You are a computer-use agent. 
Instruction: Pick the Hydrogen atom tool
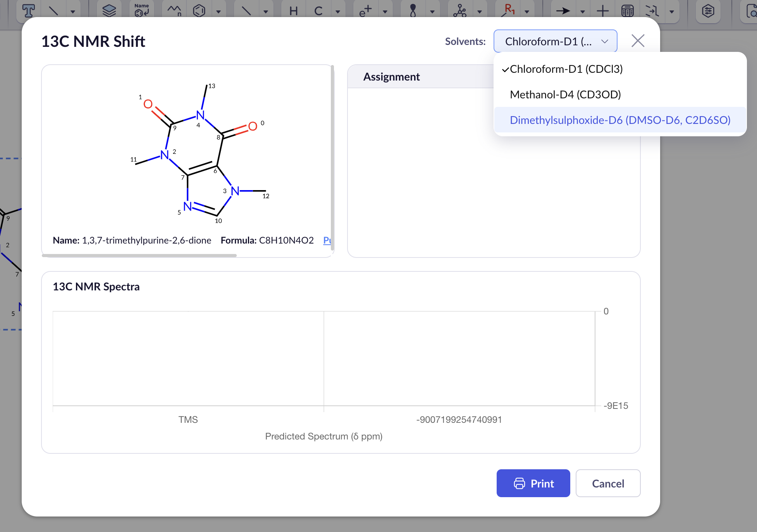[x=293, y=11]
